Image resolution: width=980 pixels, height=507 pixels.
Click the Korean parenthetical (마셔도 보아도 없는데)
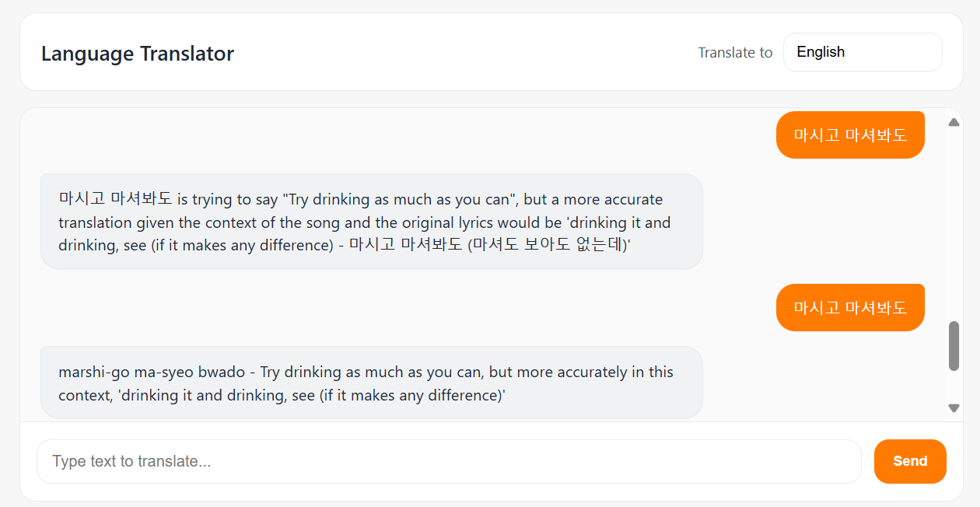point(548,246)
